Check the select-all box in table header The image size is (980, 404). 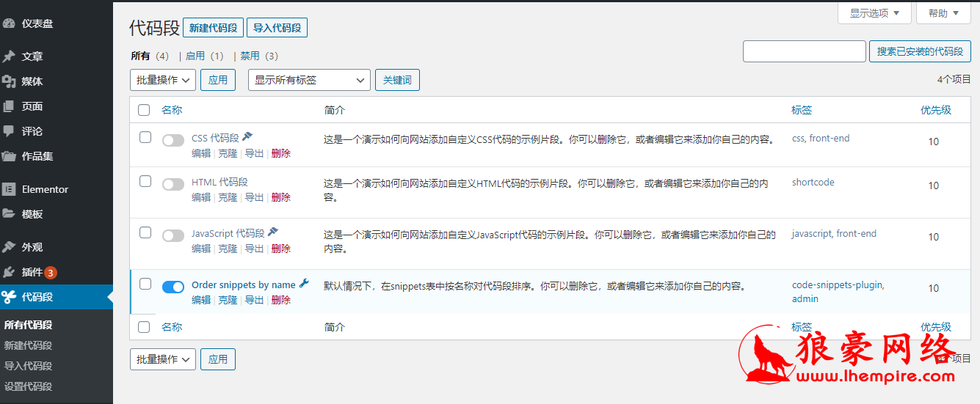click(x=145, y=110)
